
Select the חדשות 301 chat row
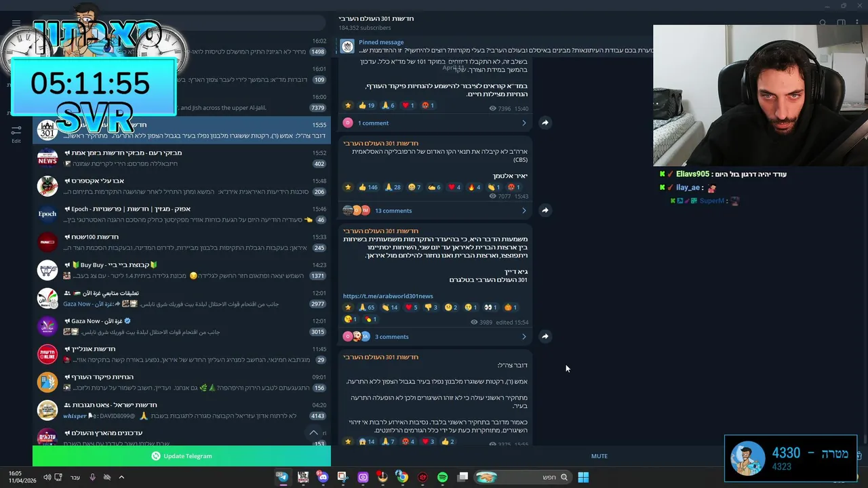[x=182, y=130]
